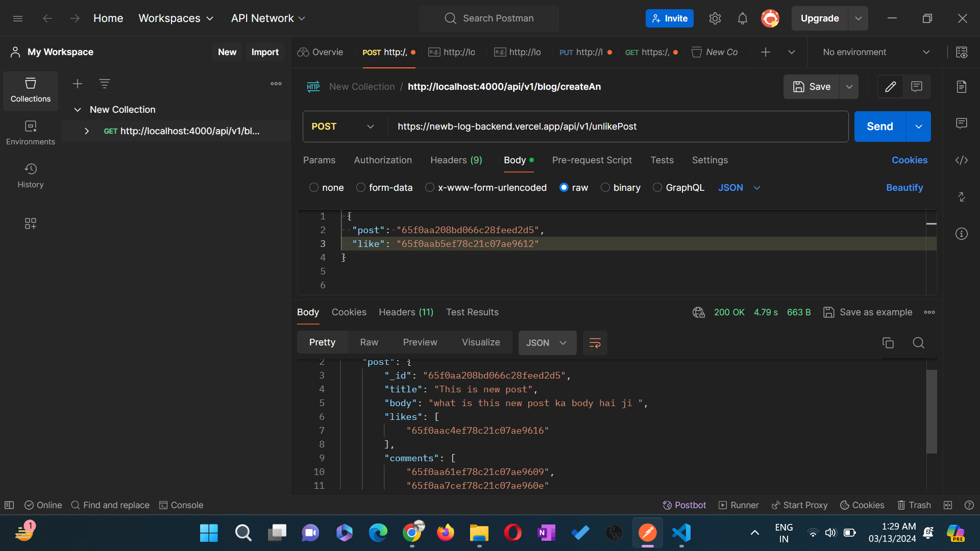
Task: Copy the response body
Action: (x=888, y=343)
